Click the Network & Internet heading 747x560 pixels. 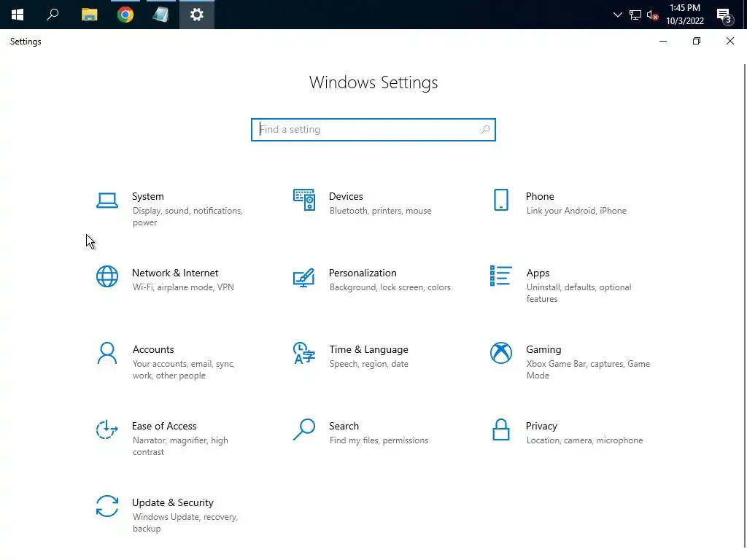(175, 273)
